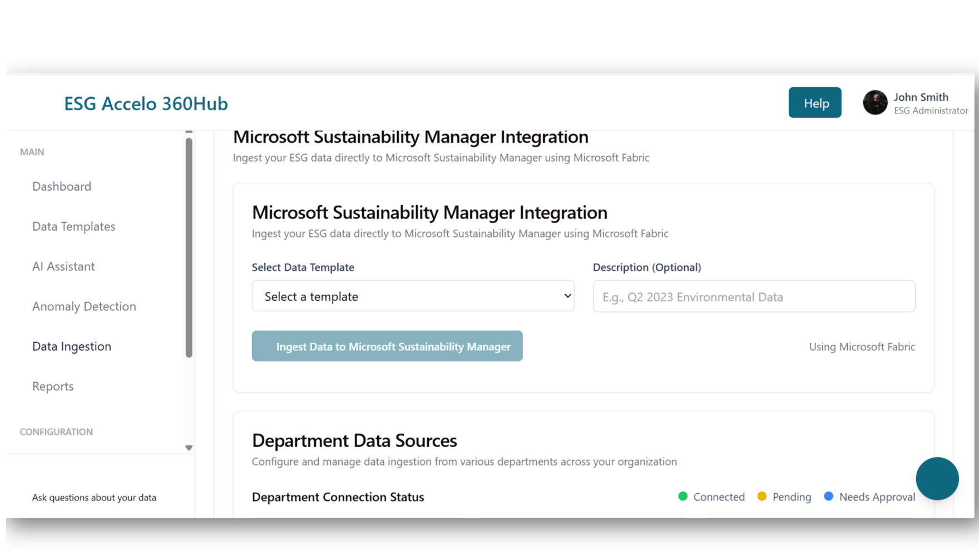Click the 'Using Microsoft Fabric' text
Screen dimensions: 979x560
tap(862, 347)
